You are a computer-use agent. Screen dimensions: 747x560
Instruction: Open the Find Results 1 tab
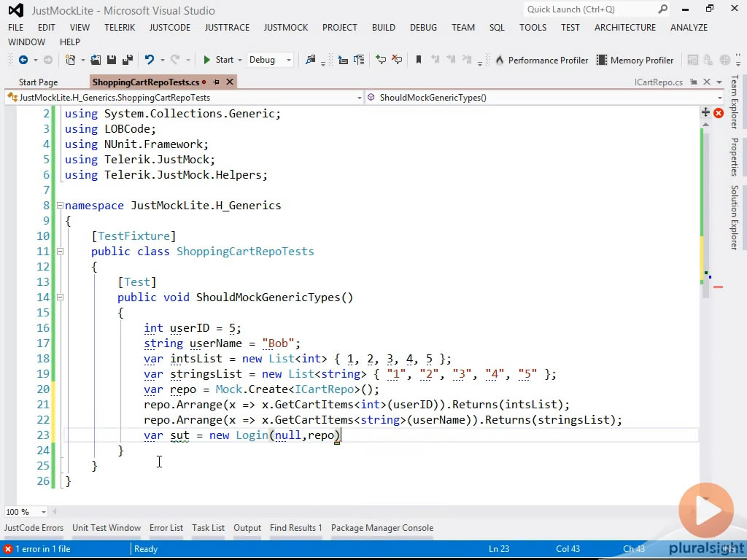click(296, 528)
